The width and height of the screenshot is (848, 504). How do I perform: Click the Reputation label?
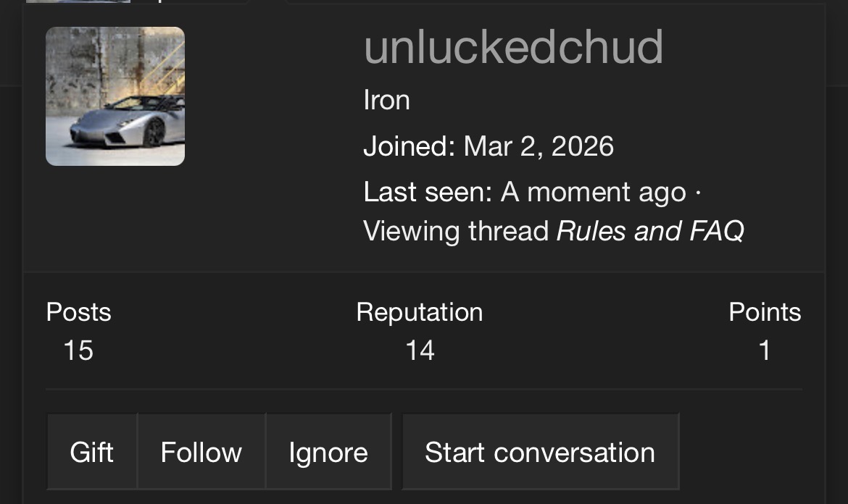[x=419, y=312]
